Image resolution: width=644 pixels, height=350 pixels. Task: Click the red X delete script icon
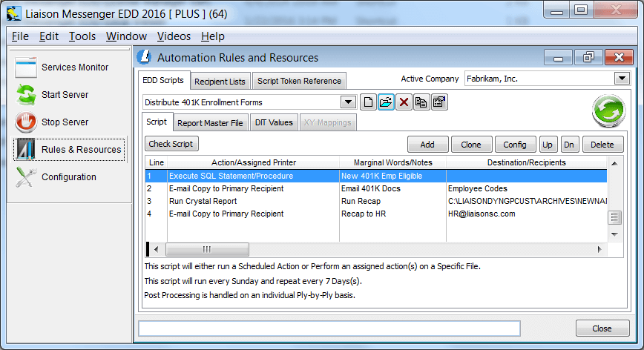(x=404, y=102)
